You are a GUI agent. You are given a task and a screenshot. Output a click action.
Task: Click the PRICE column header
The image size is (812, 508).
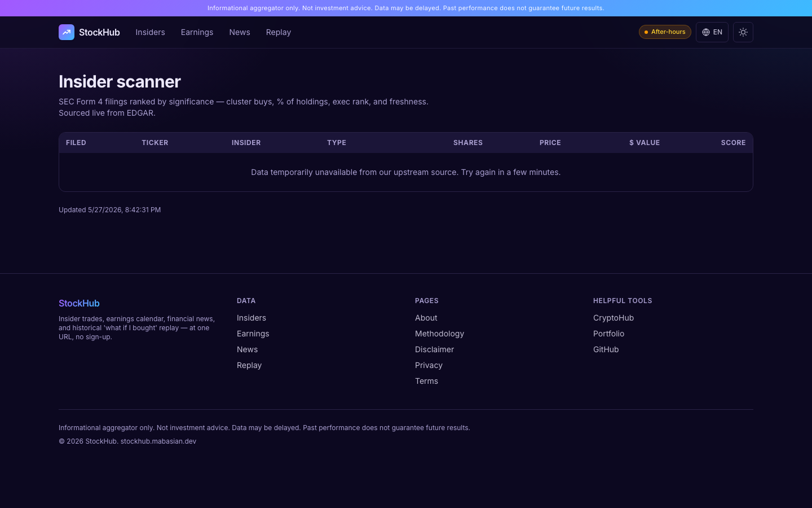point(550,143)
